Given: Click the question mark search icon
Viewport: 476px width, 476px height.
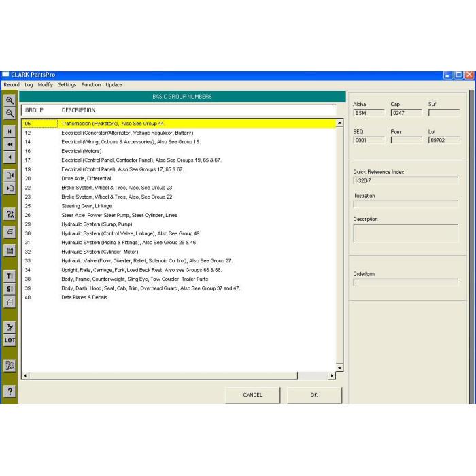Looking at the screenshot, I should click(x=10, y=214).
